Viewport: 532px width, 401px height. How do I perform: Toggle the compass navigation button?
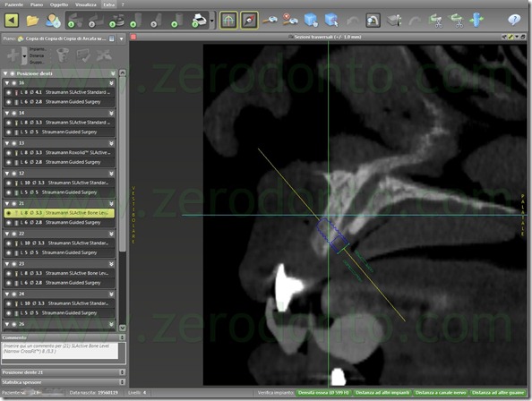249,21
